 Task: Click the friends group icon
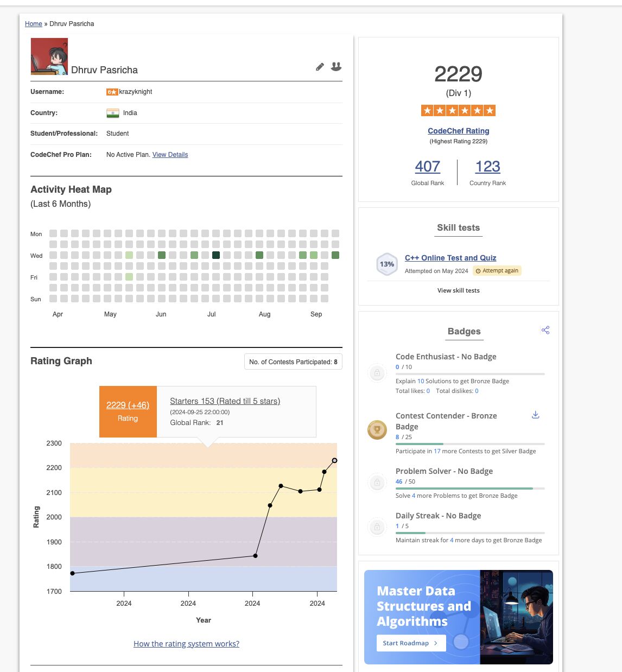(x=337, y=66)
